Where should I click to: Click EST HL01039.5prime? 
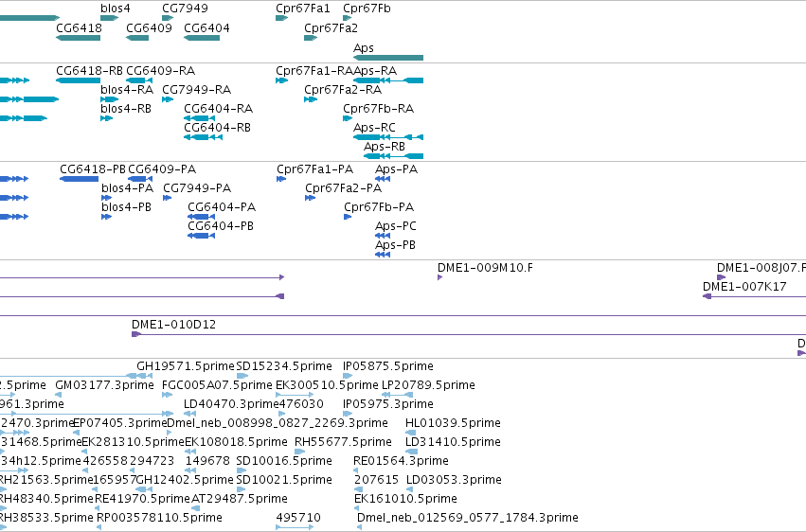(453, 423)
